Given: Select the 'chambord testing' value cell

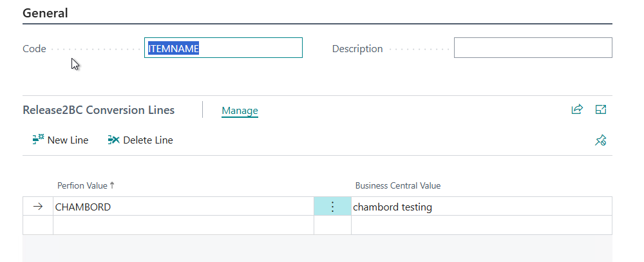Looking at the screenshot, I should (482, 207).
